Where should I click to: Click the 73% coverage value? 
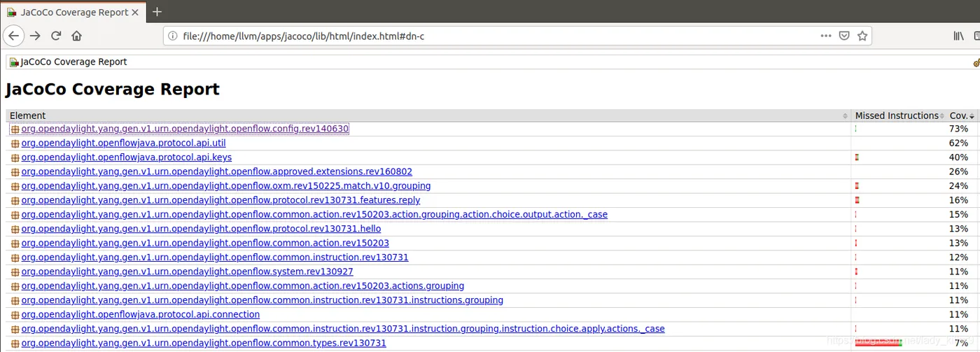(x=958, y=129)
